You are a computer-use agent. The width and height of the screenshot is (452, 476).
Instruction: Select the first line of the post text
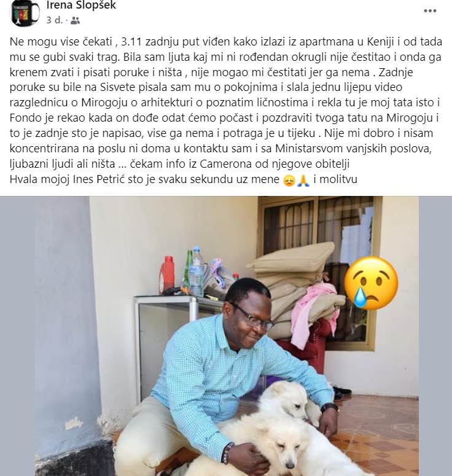pos(226,42)
